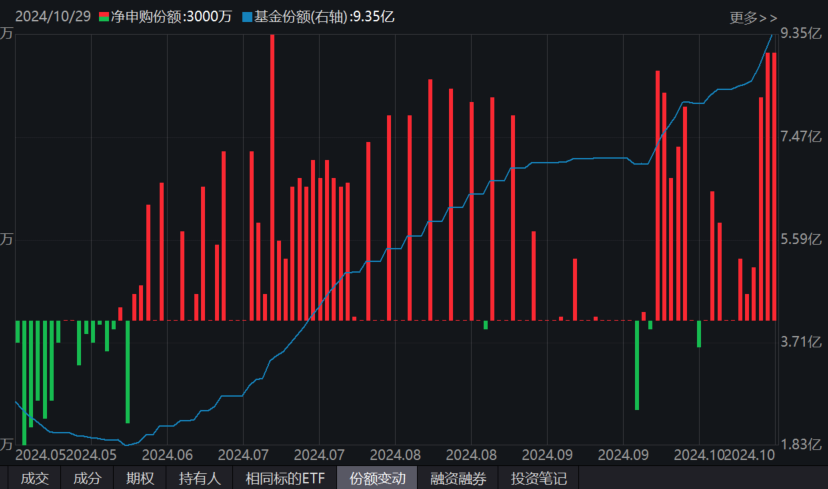Open the 成交 tab
The image size is (828, 489).
click(35, 479)
